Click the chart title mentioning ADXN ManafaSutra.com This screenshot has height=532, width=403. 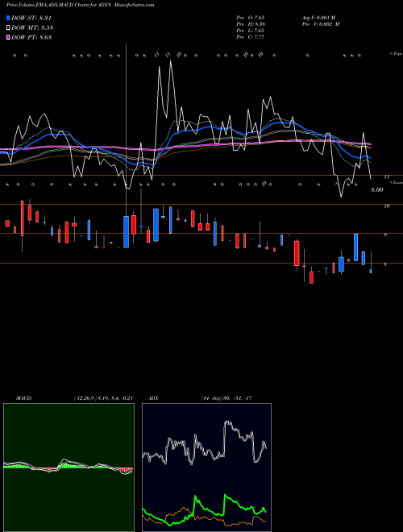pyautogui.click(x=81, y=5)
